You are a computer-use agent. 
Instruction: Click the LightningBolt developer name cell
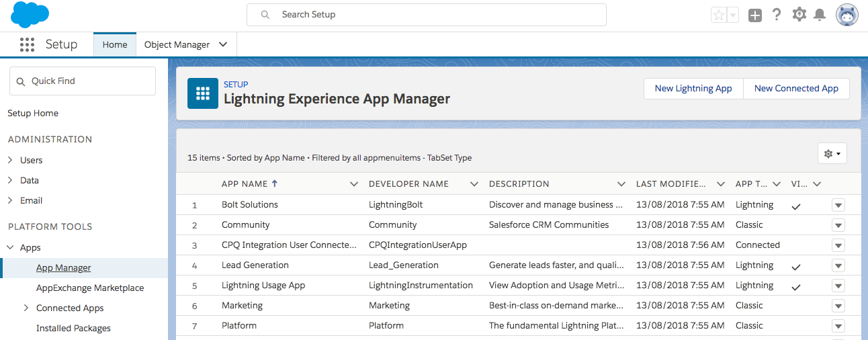click(396, 204)
